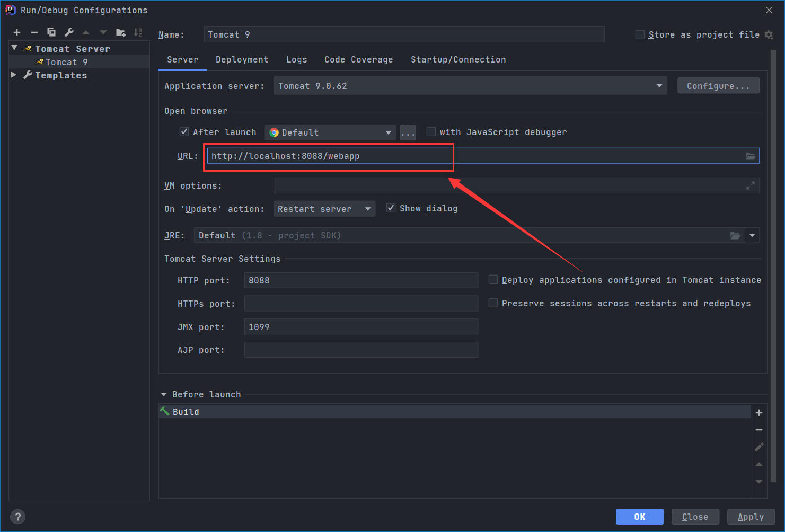Viewport: 785px width, 532px height.
Task: Open the Code Coverage tab
Action: point(359,60)
